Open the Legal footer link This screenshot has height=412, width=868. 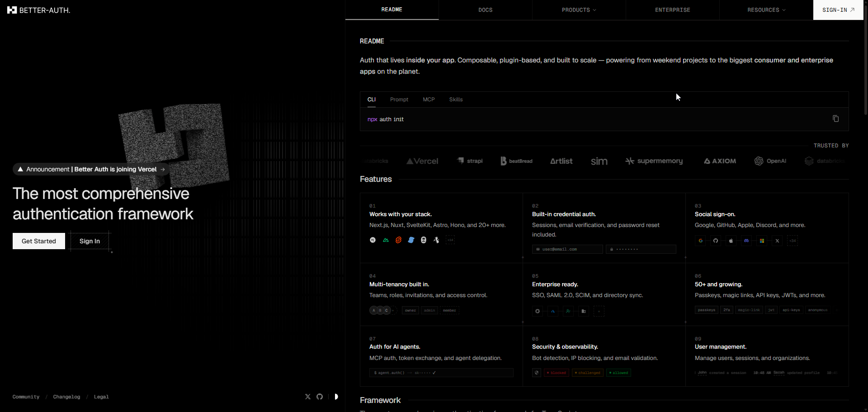[x=101, y=397]
